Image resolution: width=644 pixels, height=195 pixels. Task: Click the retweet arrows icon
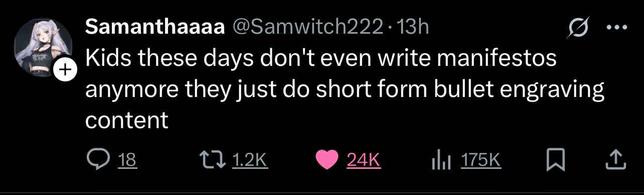211,160
